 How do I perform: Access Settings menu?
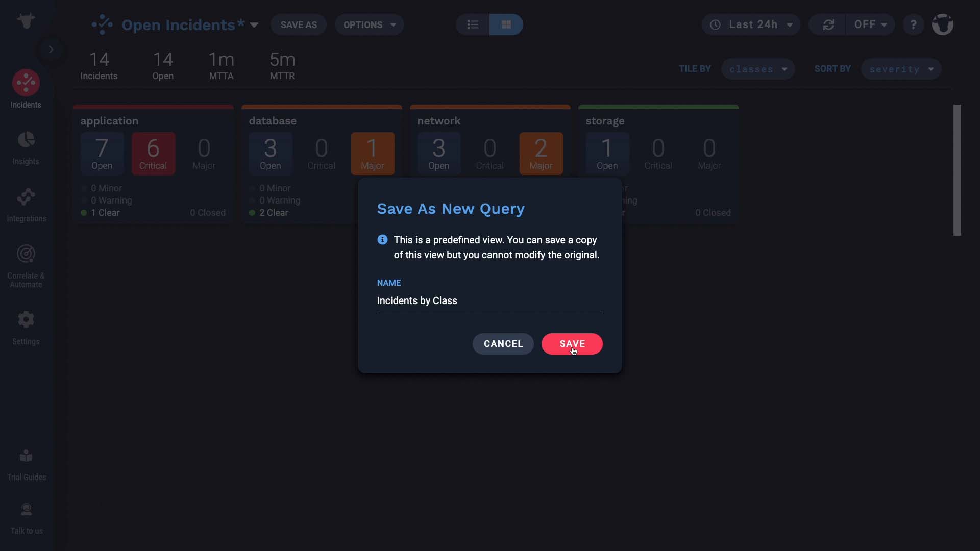point(26,328)
